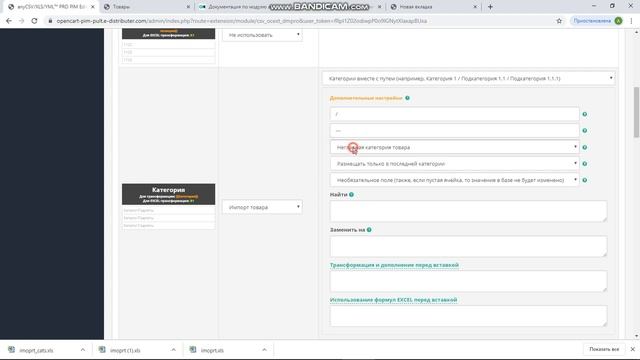The height and width of the screenshot is (360, 640).
Task: Click scrollbar up arrow at page top
Action: pos(636,32)
